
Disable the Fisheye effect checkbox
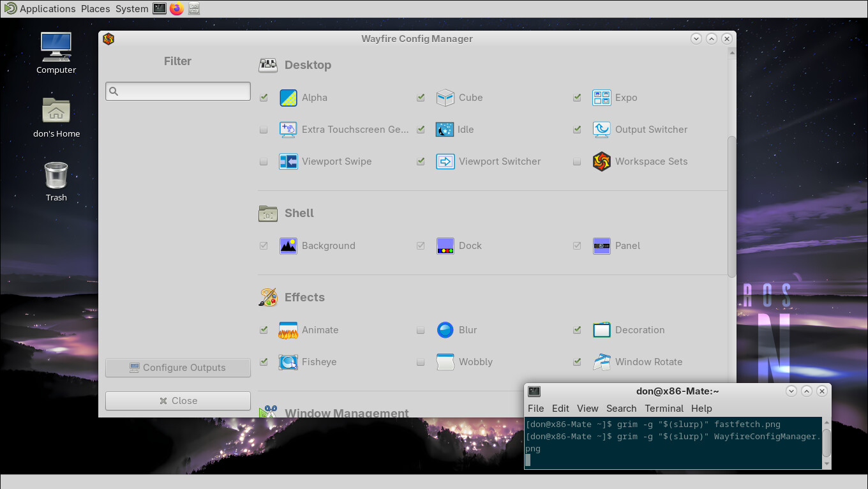click(264, 362)
